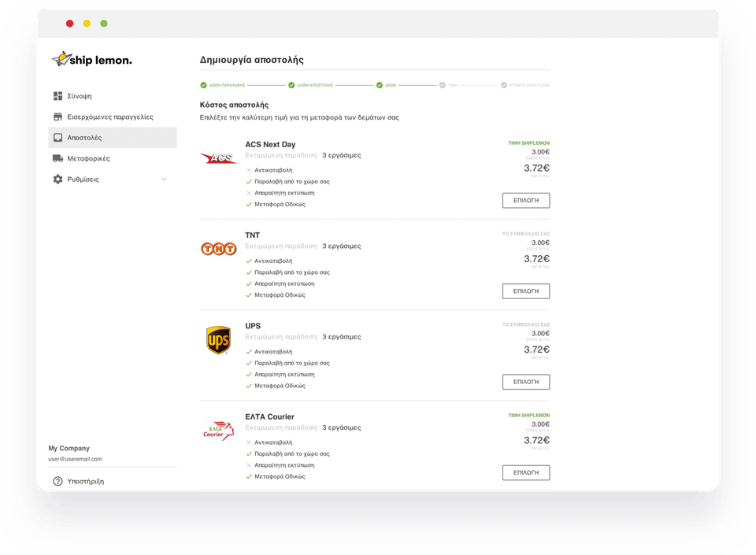Open Ρυθμίσεις in the sidebar
The image size is (756, 555).
tap(113, 179)
